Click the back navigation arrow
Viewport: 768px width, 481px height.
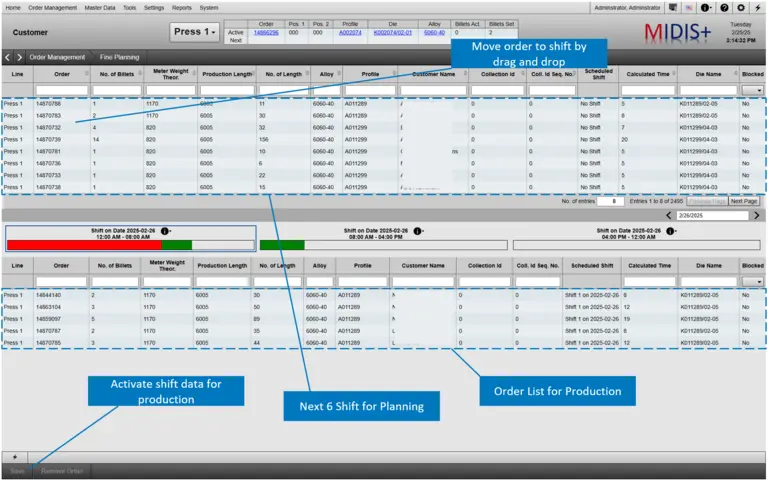pyautogui.click(x=6, y=57)
